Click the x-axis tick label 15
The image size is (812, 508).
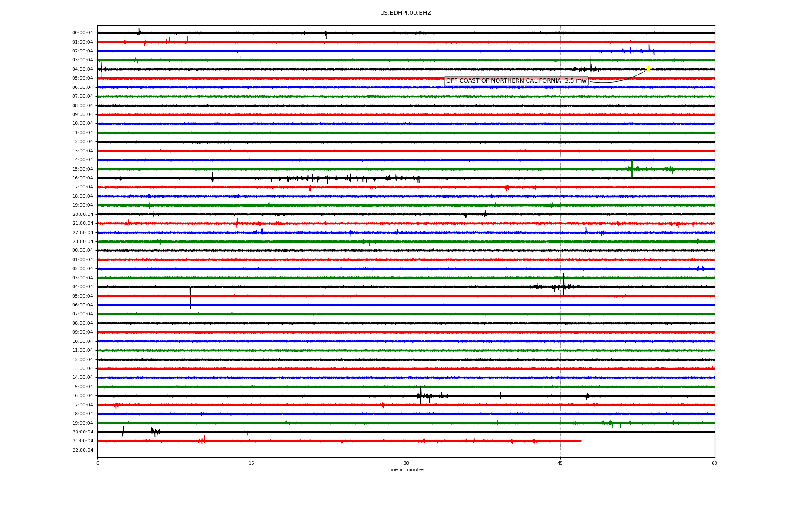click(252, 463)
